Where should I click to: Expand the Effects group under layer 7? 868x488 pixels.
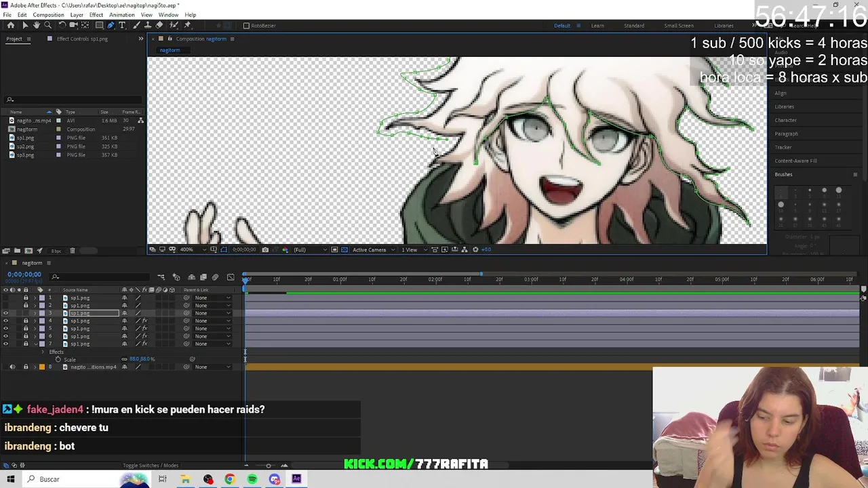tap(43, 352)
